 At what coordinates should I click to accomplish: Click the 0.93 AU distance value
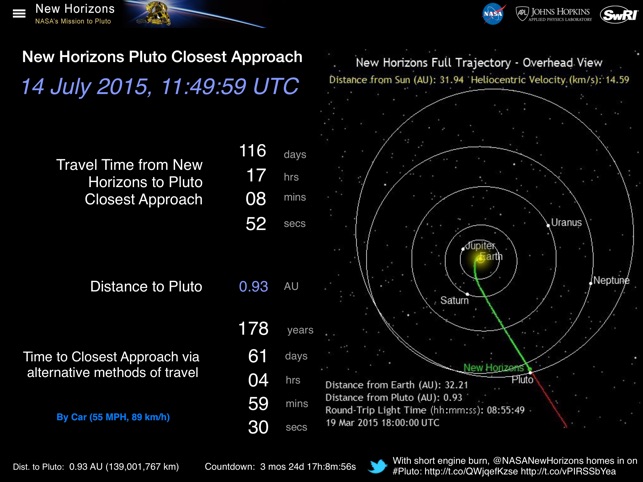click(253, 286)
